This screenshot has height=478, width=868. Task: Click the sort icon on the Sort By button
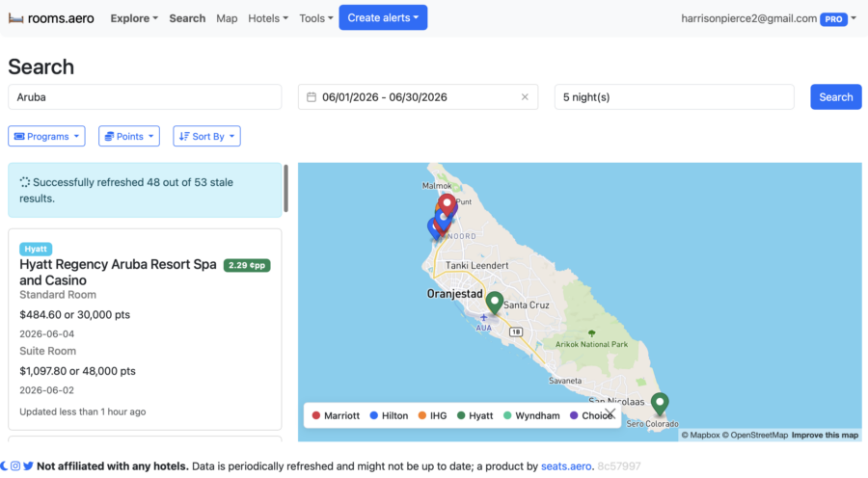[x=184, y=136]
